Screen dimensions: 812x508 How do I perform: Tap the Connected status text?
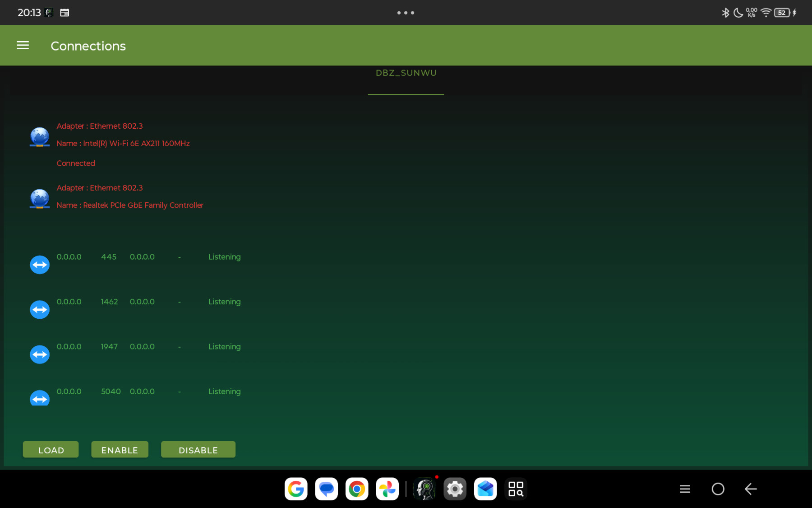tap(76, 163)
